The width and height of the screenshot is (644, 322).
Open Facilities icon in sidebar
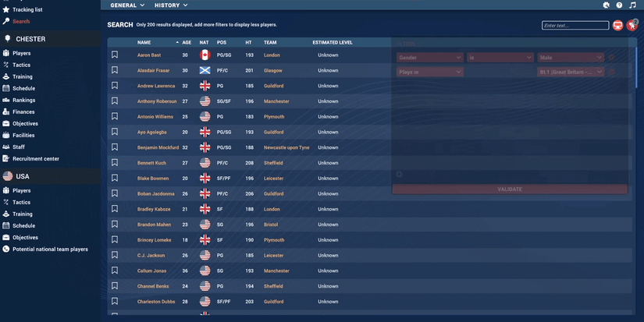(x=5, y=135)
